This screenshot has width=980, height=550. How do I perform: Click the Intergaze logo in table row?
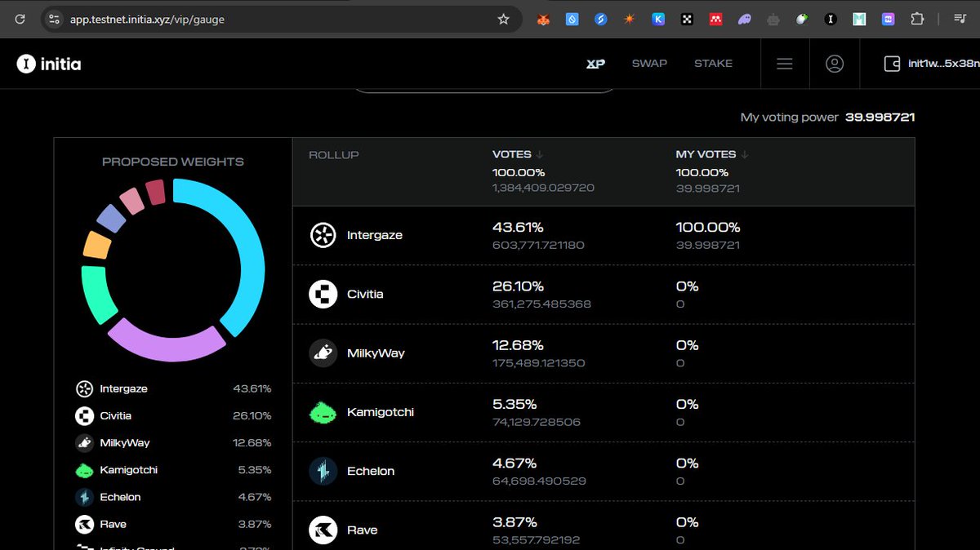323,235
